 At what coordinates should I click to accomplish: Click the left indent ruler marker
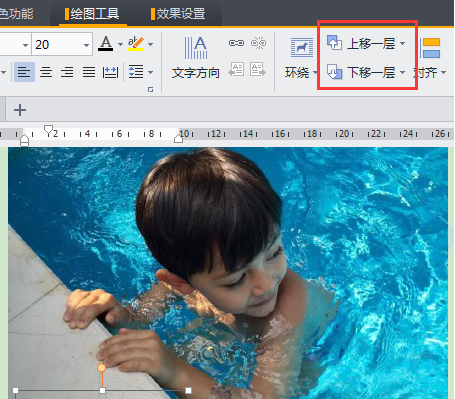[24, 140]
